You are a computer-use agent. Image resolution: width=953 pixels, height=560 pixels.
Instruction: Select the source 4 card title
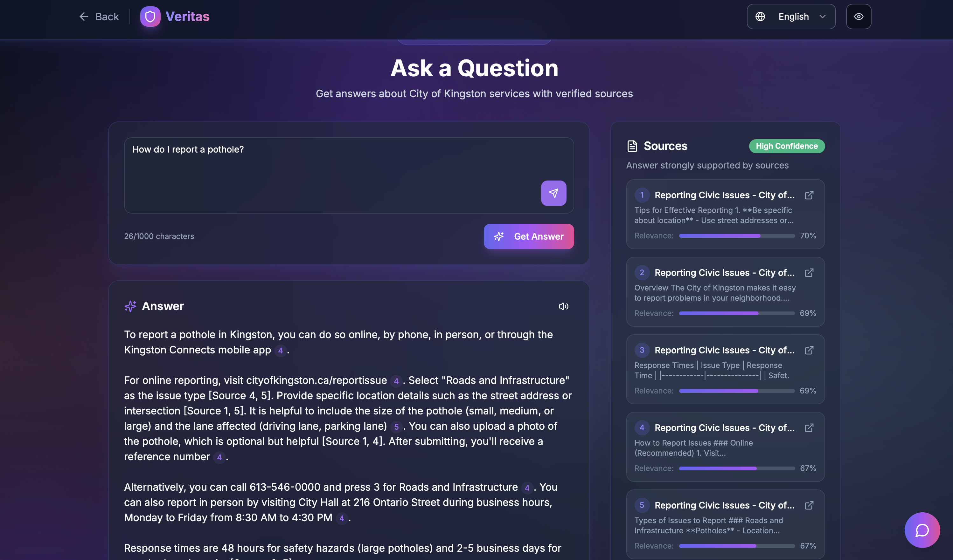724,428
